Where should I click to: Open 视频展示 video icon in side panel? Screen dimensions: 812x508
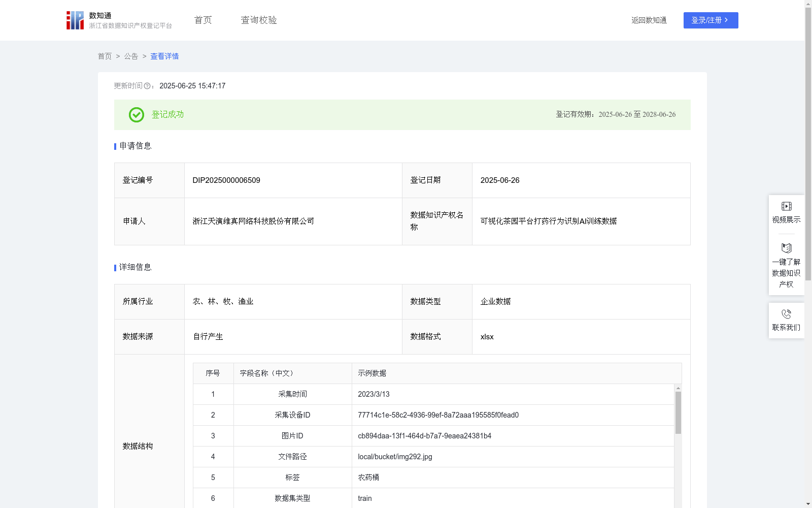pyautogui.click(x=787, y=206)
